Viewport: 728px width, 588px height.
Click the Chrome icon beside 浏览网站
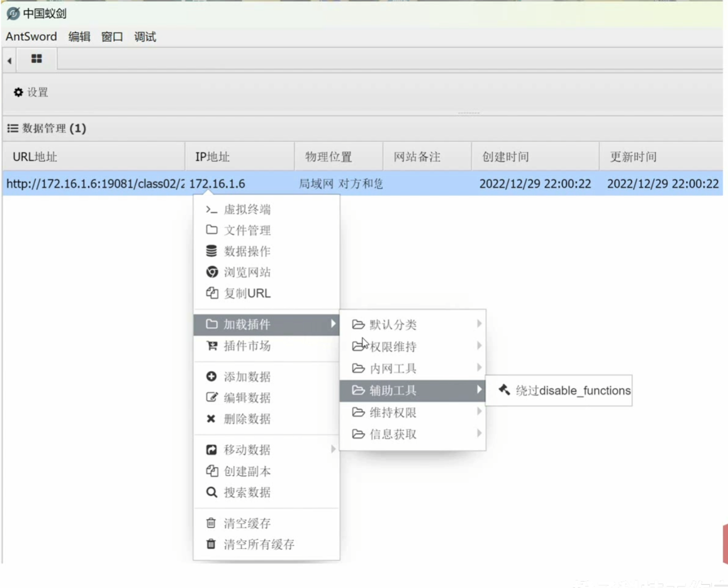(212, 272)
